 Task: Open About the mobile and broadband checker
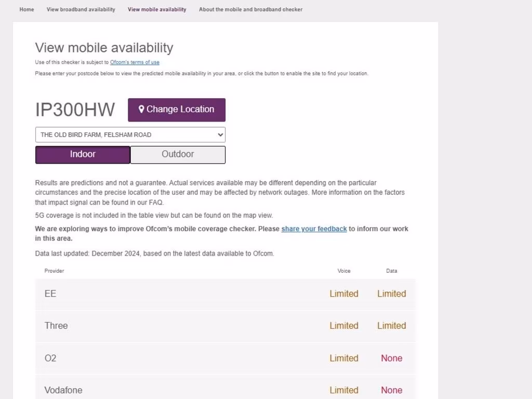250,9
